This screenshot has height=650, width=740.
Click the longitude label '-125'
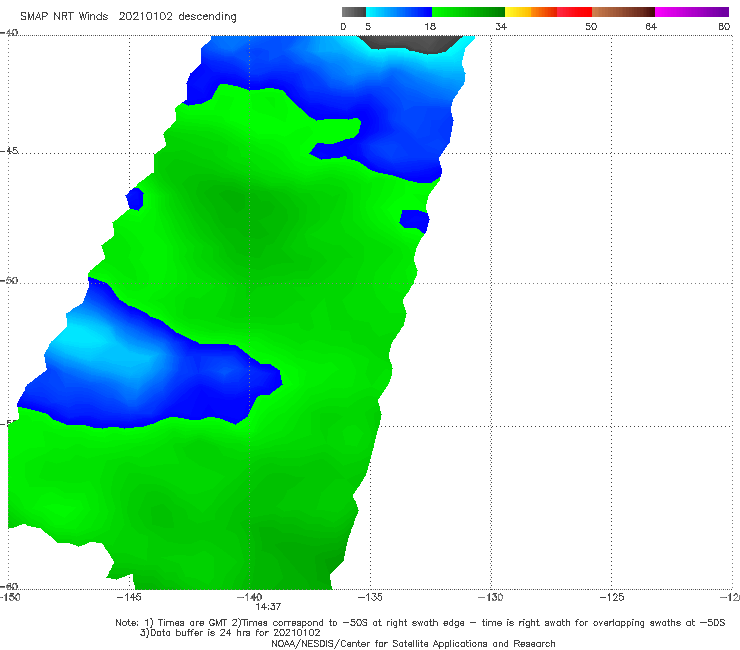(612, 597)
